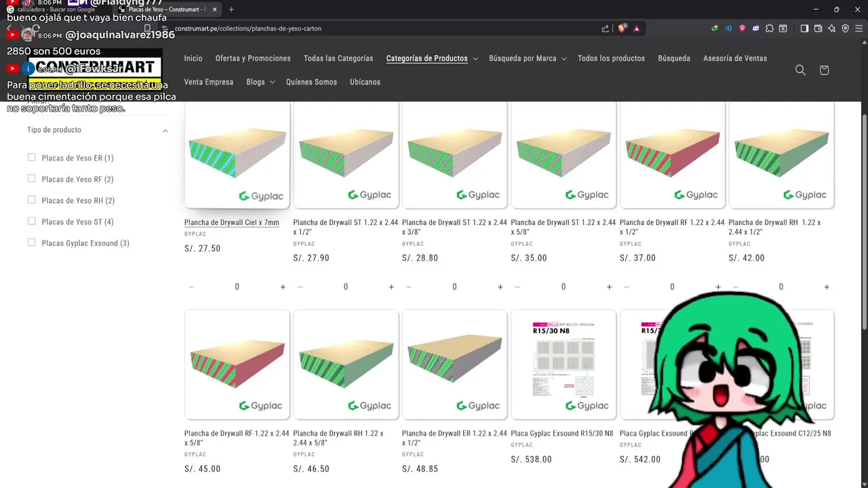The width and height of the screenshot is (868, 488).
Task: Open the Búsqueda menu item
Action: (674, 58)
